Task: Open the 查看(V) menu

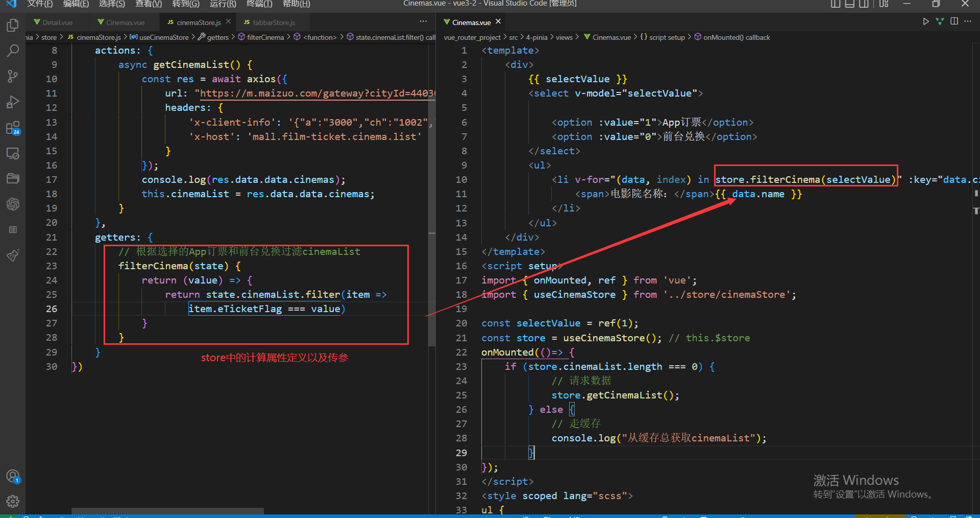Action: click(149, 4)
